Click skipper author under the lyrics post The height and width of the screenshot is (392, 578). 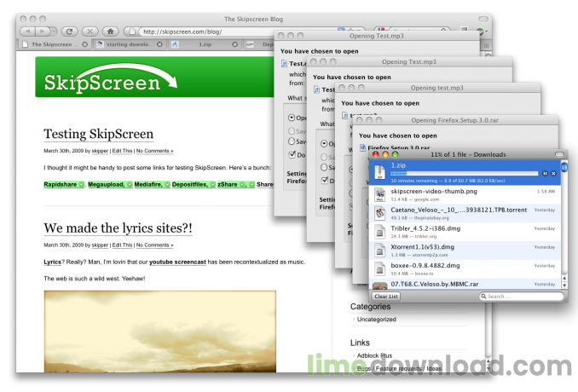click(x=100, y=245)
